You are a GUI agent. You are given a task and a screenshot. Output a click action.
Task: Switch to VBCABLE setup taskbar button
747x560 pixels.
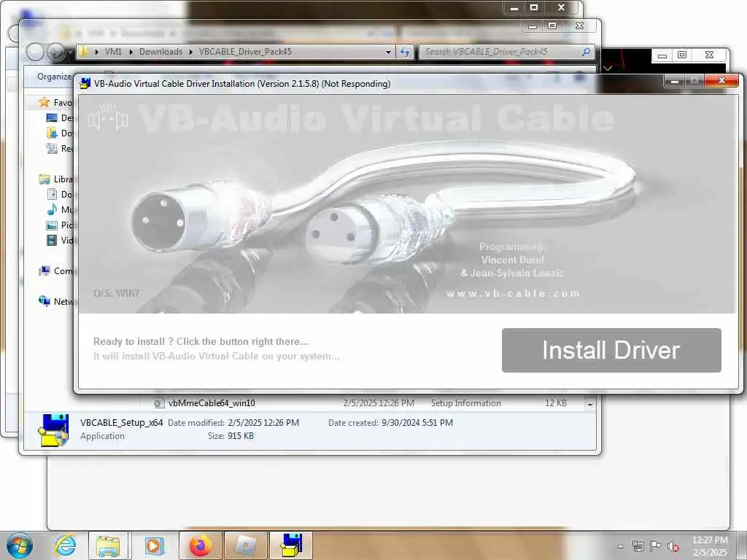291,545
